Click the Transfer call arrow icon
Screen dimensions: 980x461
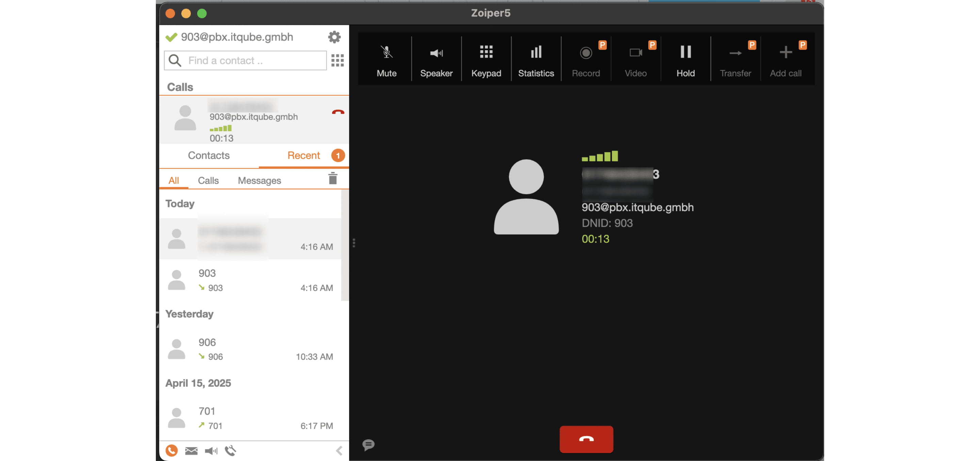click(x=735, y=53)
